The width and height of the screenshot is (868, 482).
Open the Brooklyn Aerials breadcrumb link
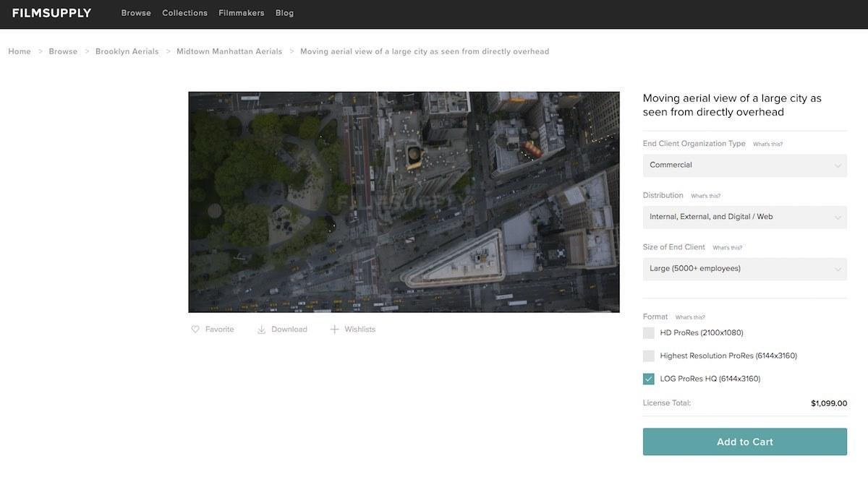127,52
